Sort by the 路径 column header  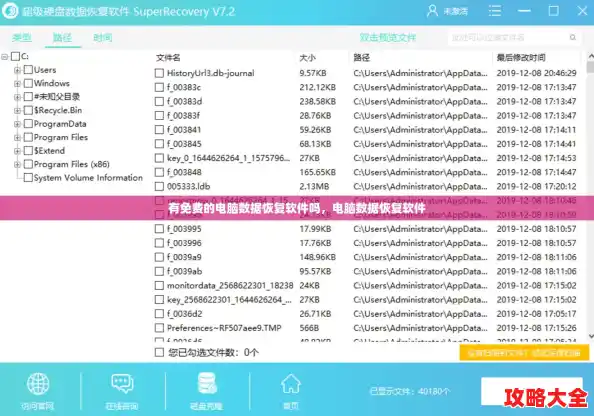click(x=361, y=58)
